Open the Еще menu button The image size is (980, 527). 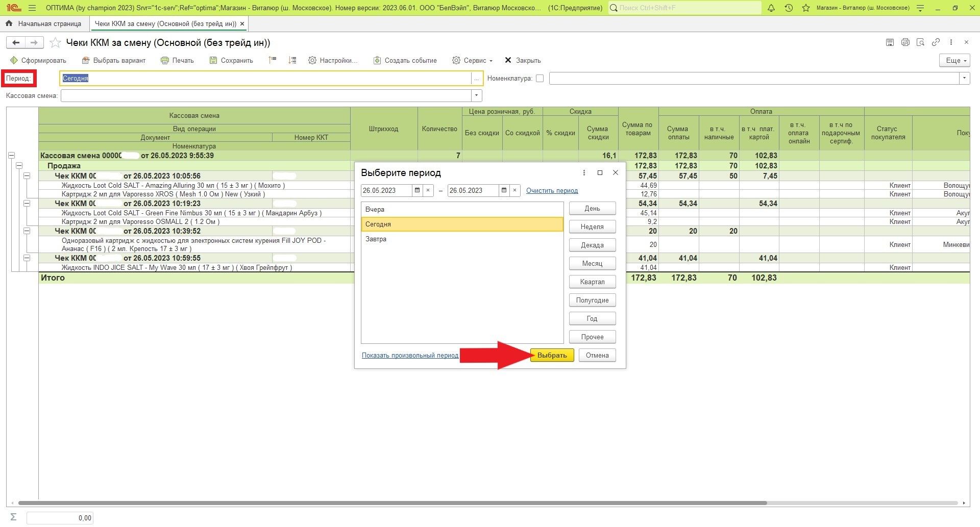click(954, 60)
